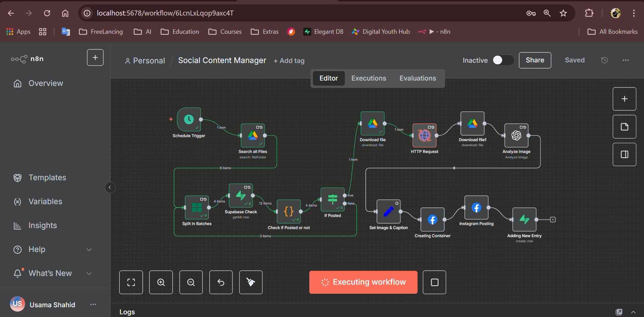Screen dimensions: 644x317
Task: Switch to the Evaluations tab
Action: 418,78
